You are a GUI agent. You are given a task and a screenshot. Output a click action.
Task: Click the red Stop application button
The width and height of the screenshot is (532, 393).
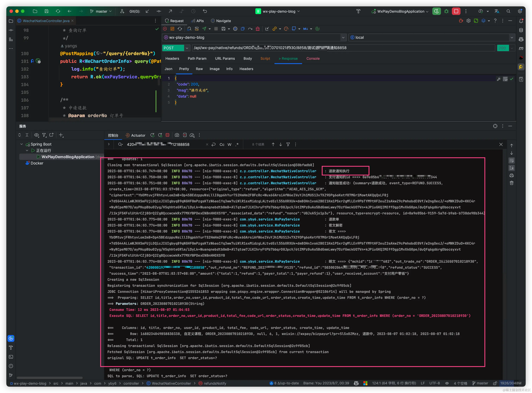pos(456,11)
